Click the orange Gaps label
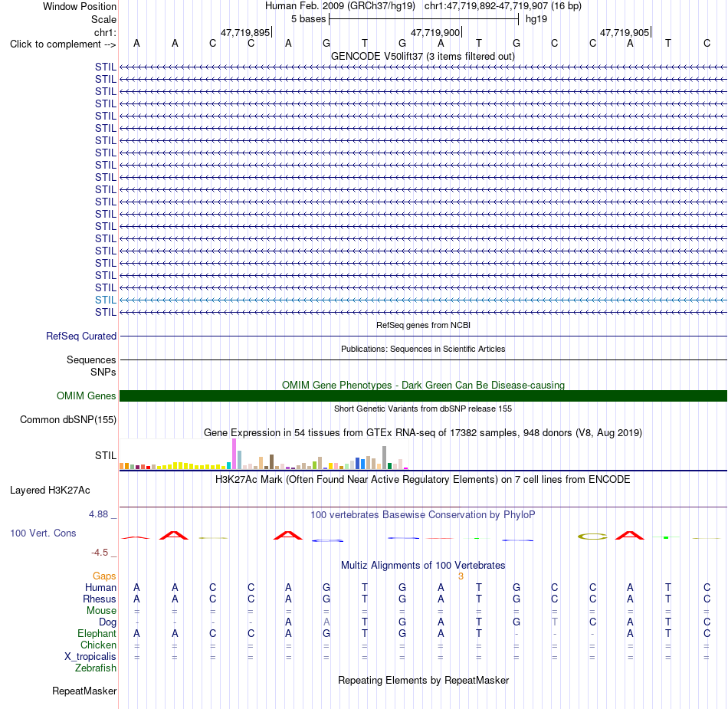This screenshot has width=728, height=709. pos(104,576)
